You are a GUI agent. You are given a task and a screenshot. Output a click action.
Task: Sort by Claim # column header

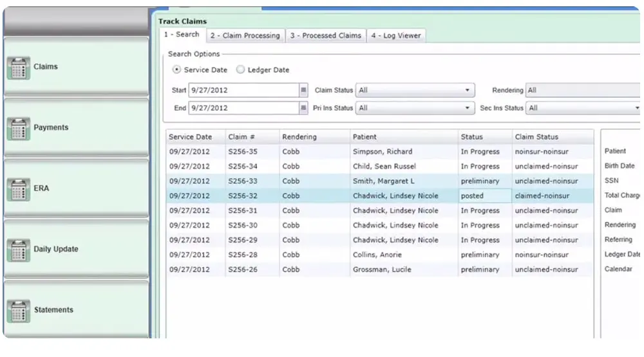coord(252,136)
